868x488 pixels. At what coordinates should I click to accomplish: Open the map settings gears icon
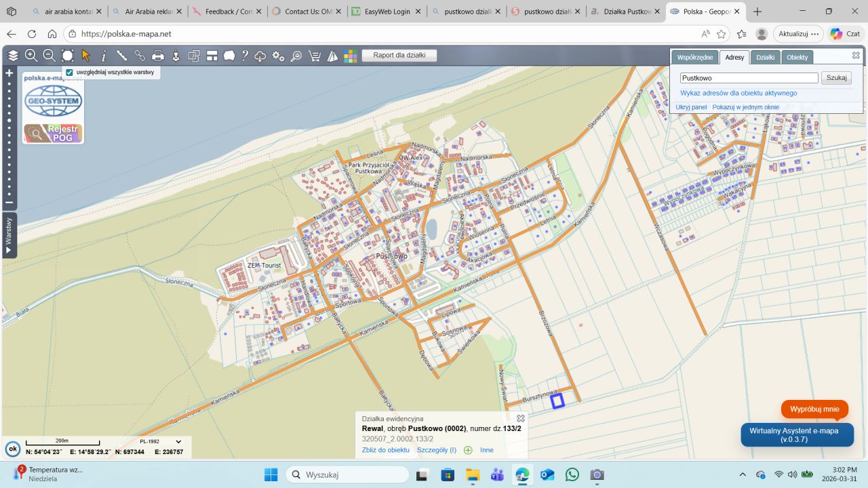pyautogui.click(x=278, y=56)
